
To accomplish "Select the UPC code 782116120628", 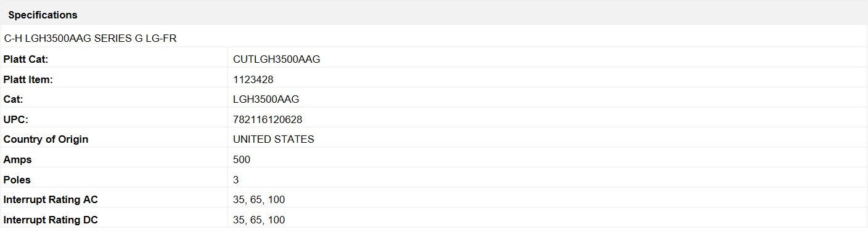I will [268, 119].
